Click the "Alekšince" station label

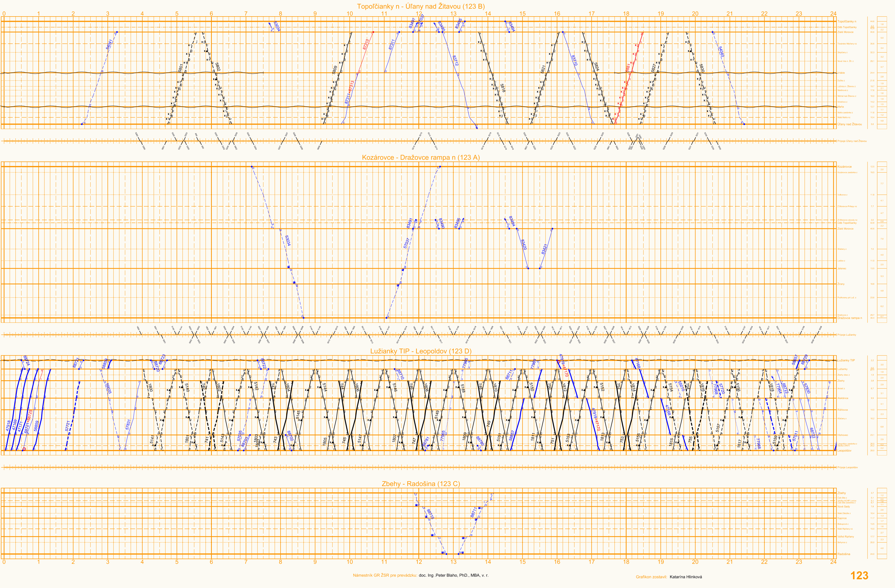(843, 398)
